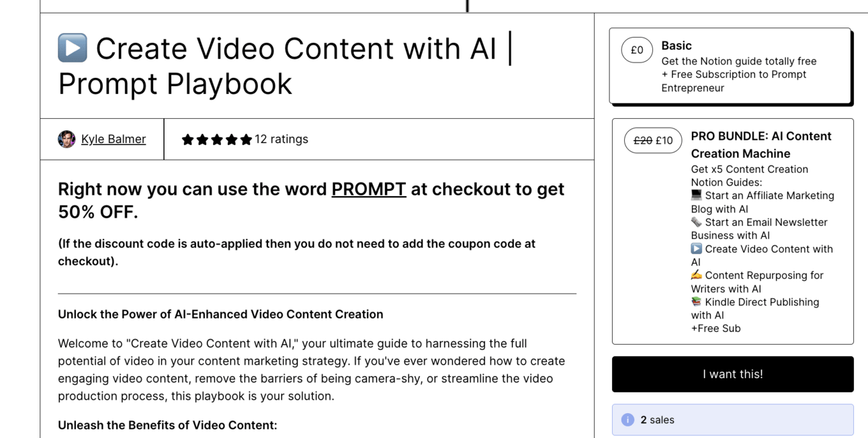Viewport: 868px width, 438px height.
Task: Click the fifth rating star
Action: point(246,140)
